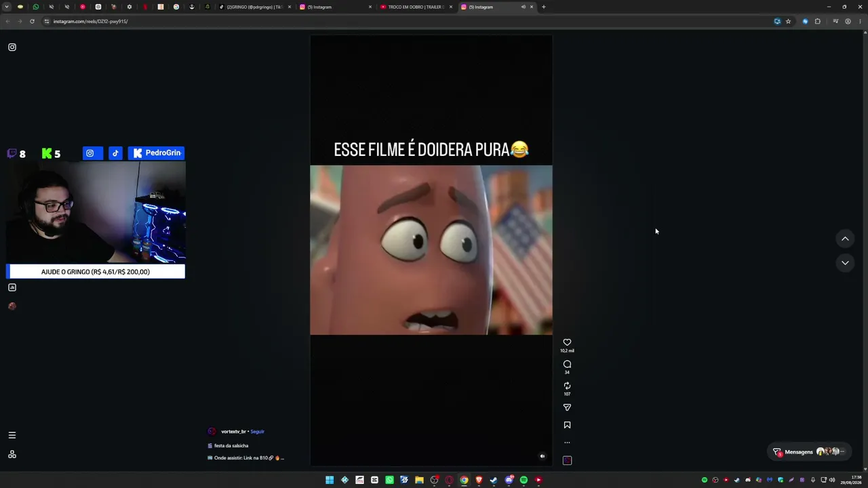Open Spotify from the taskbar

pyautogui.click(x=524, y=480)
